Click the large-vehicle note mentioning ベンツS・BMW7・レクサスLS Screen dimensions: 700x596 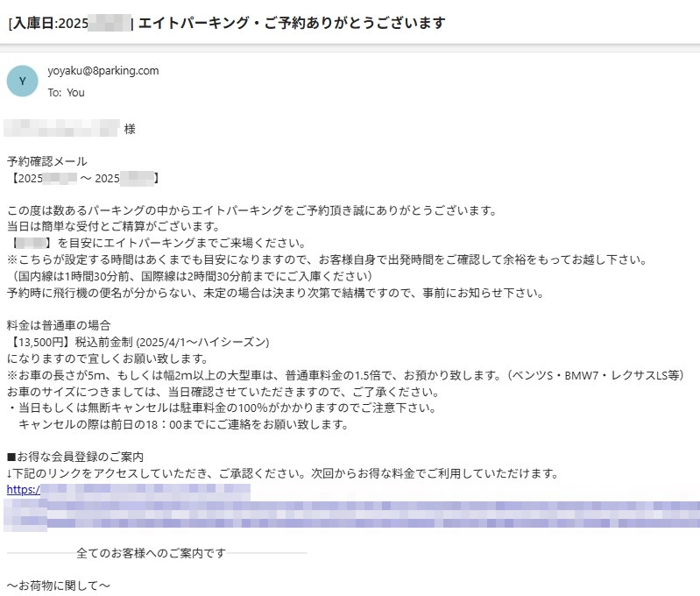coord(345,375)
